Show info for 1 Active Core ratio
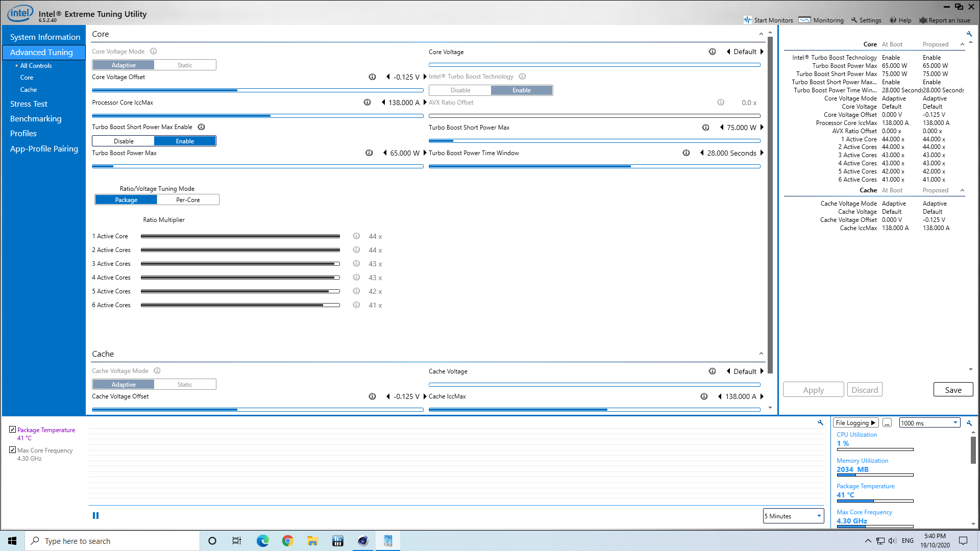980x551 pixels. click(x=357, y=236)
